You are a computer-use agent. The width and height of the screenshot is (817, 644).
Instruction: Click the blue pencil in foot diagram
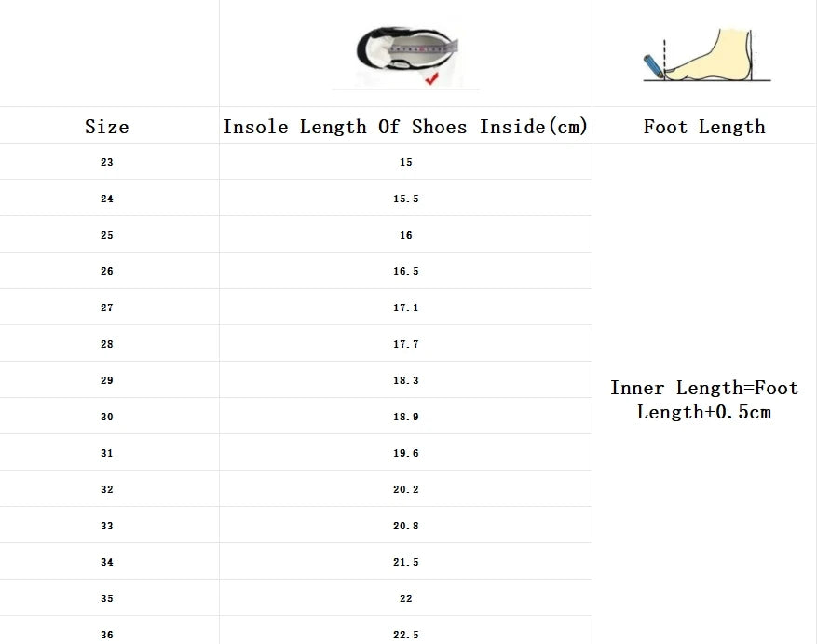pos(654,65)
